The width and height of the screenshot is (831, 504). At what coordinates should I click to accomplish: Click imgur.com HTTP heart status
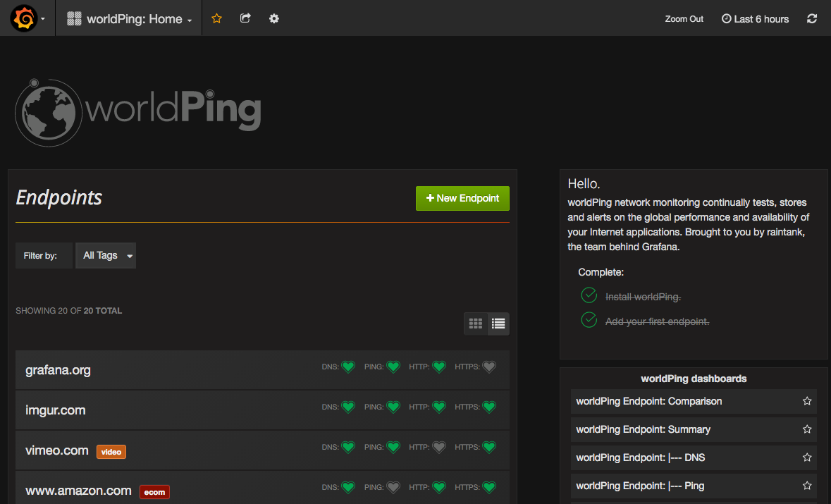click(439, 407)
